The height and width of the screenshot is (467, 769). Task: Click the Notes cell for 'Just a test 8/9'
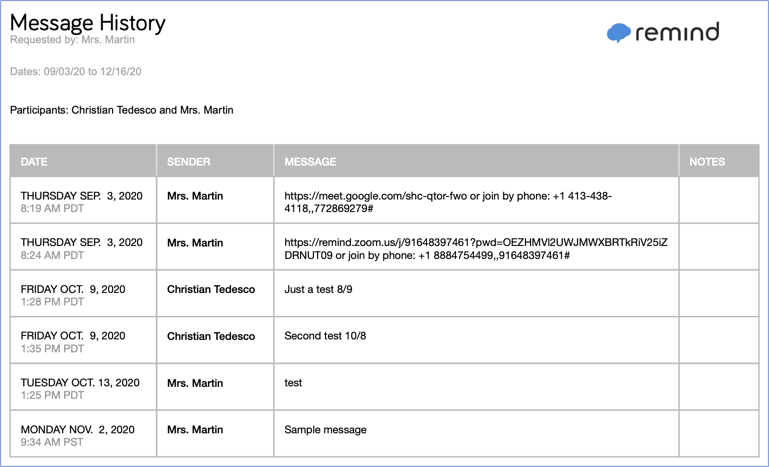tap(718, 293)
